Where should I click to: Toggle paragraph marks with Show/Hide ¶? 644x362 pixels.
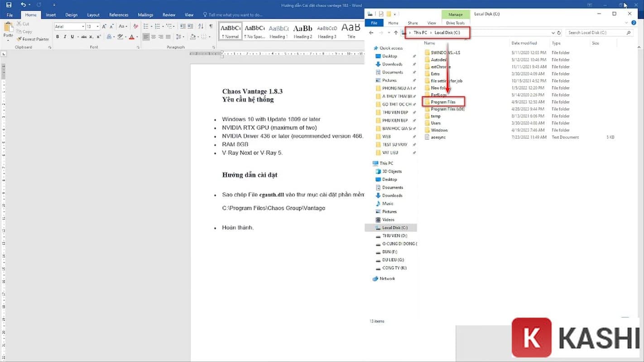click(x=211, y=27)
